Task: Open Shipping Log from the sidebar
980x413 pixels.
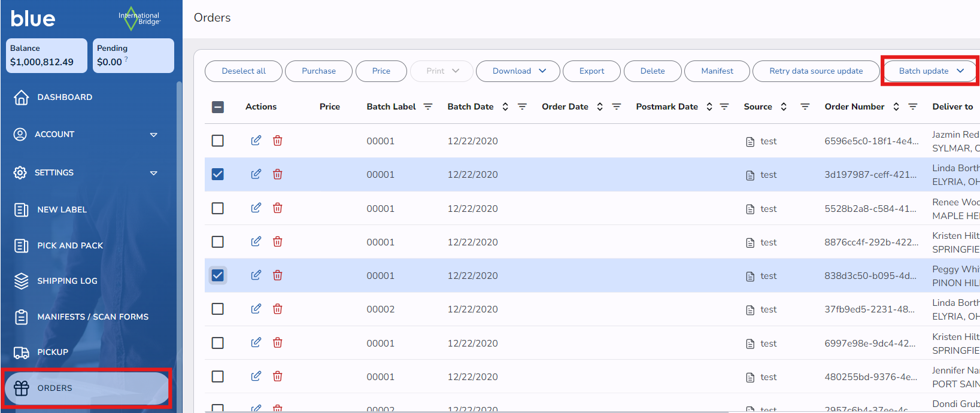Action: coord(67,281)
